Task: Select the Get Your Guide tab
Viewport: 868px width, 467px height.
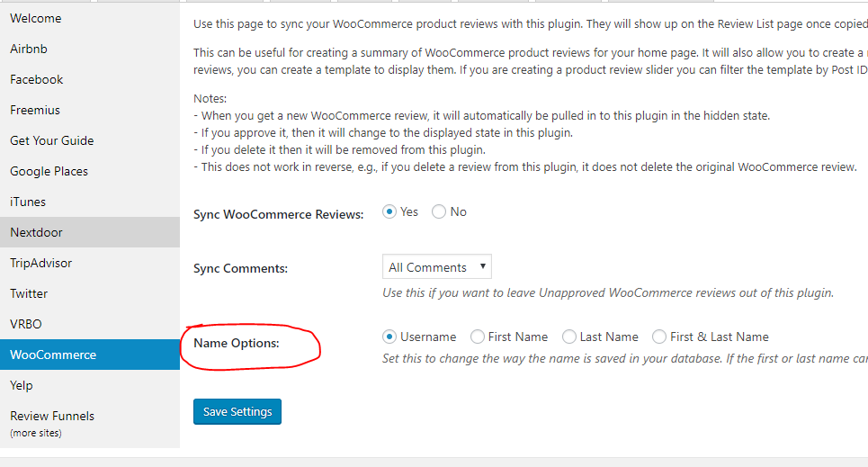Action: pyautogui.click(x=90, y=140)
